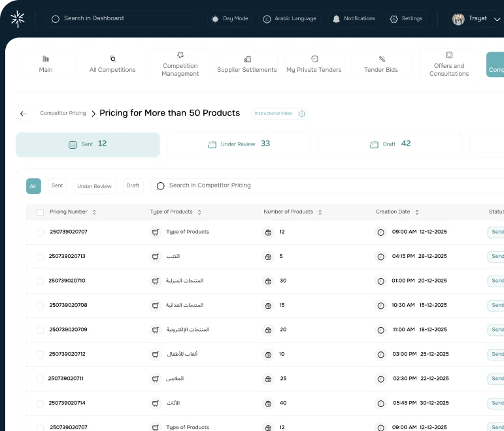Screen dimensions: 504x431
Task: Select checkbox for pricing number 250739020713
Action: [41, 257]
